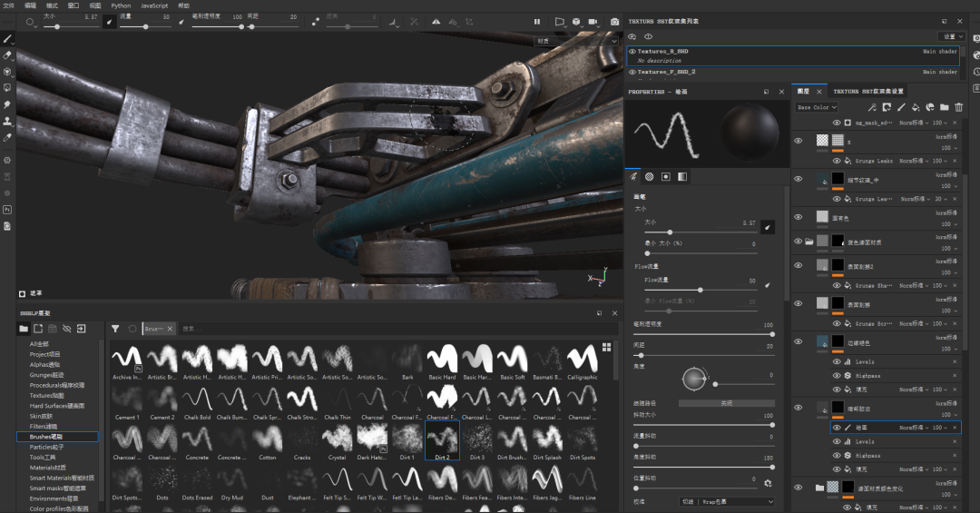Open the stencil properties tab icon
This screenshot has height=513, width=980.
pos(666,176)
